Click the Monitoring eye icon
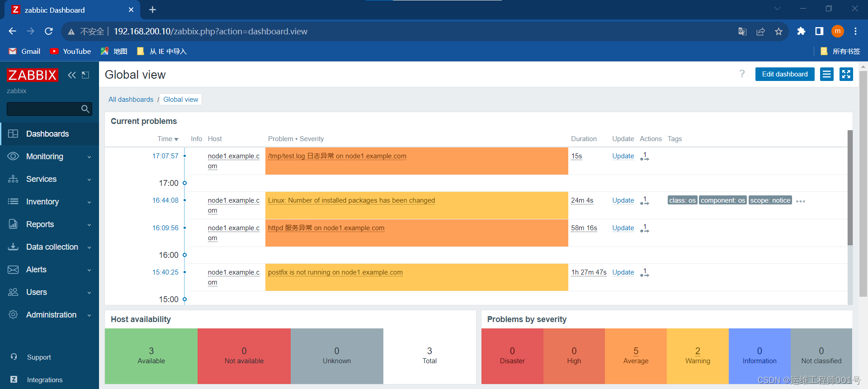The width and height of the screenshot is (868, 389). (x=13, y=157)
